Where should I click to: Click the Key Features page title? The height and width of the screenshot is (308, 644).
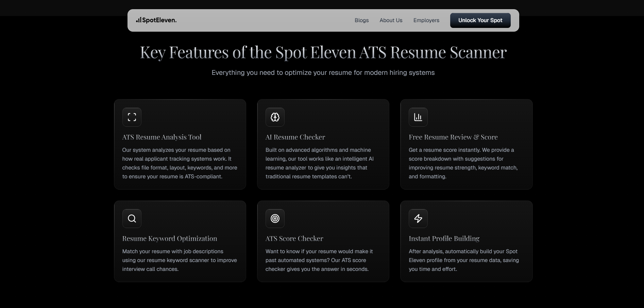323,52
